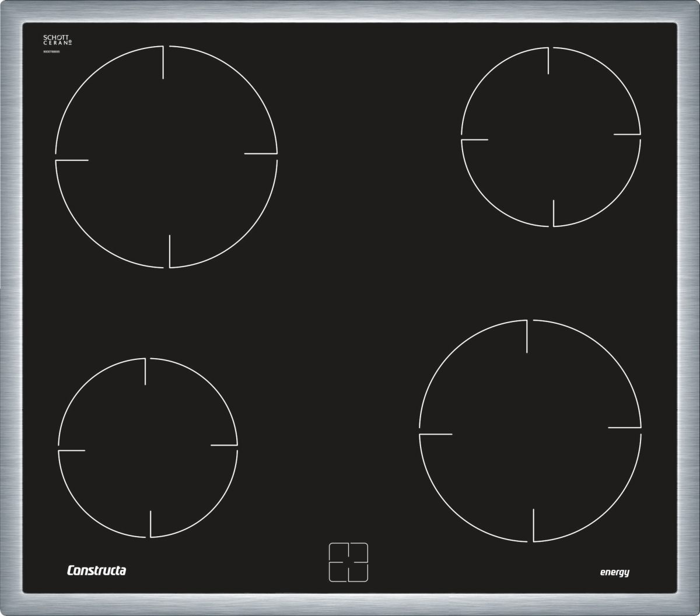The image size is (700, 616).
Task: Select the small rear-right cooking zone
Action: tap(551, 137)
